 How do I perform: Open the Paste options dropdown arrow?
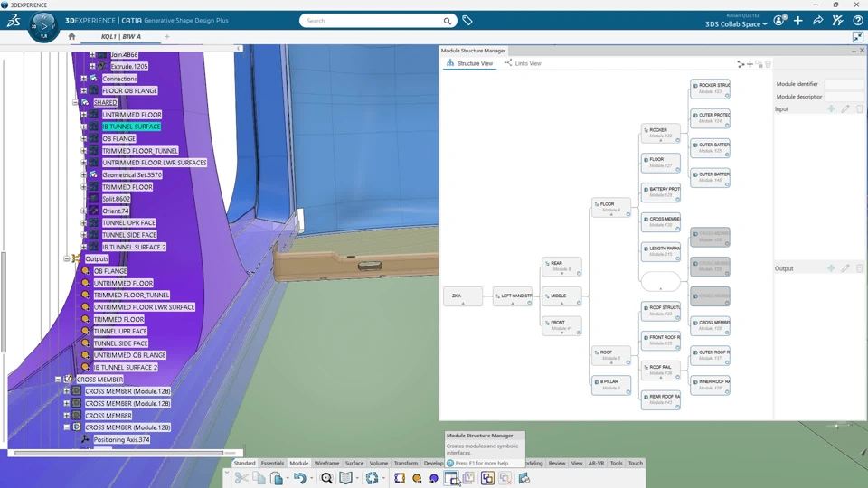tap(288, 479)
